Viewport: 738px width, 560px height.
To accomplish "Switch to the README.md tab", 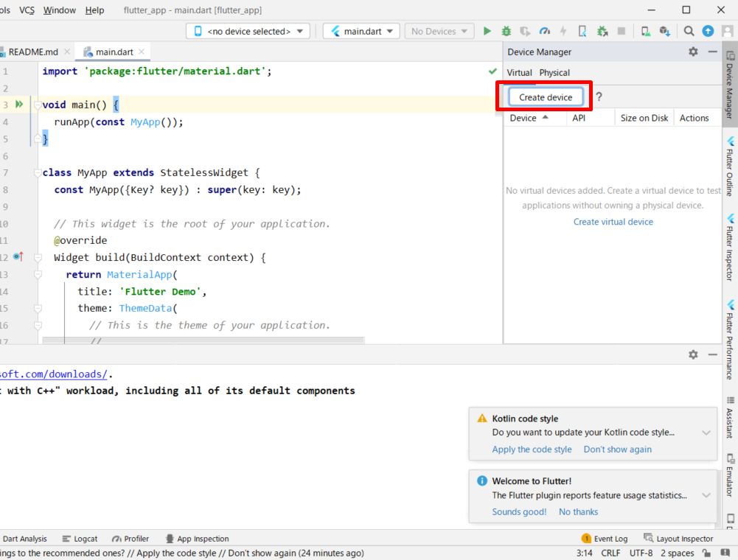I will coord(33,52).
